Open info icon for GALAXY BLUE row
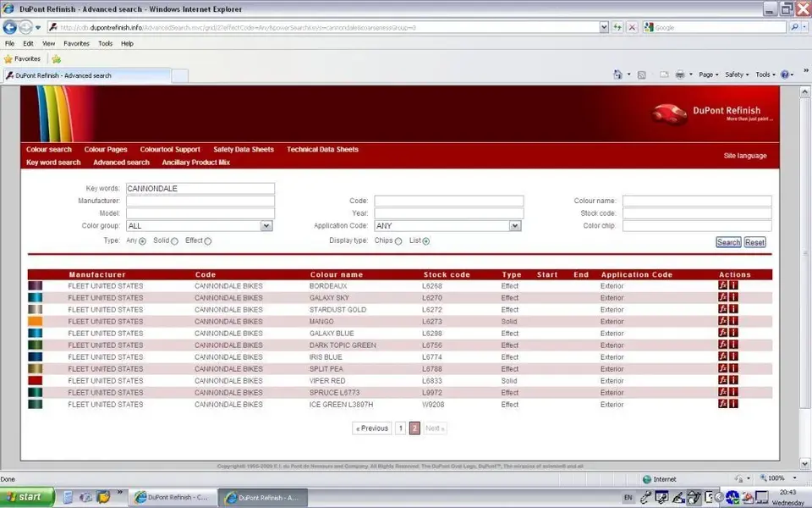Screen dimensions: 812x508 point(733,333)
